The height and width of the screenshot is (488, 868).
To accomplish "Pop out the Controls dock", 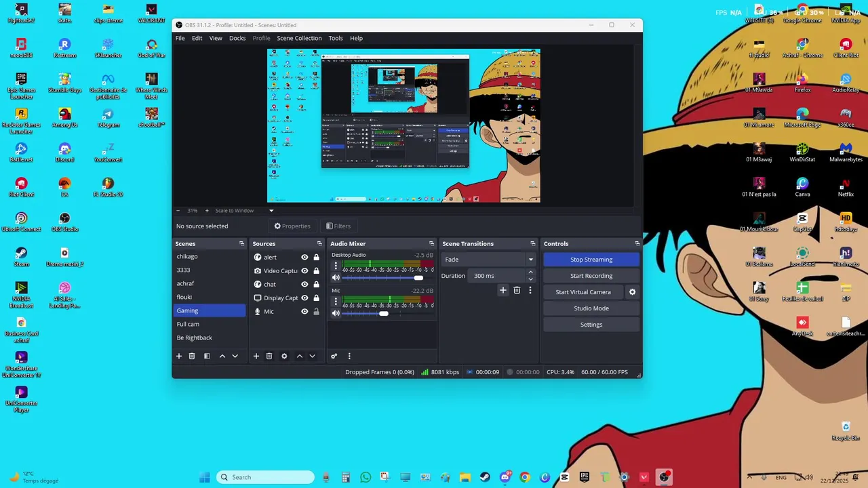I will [x=637, y=243].
